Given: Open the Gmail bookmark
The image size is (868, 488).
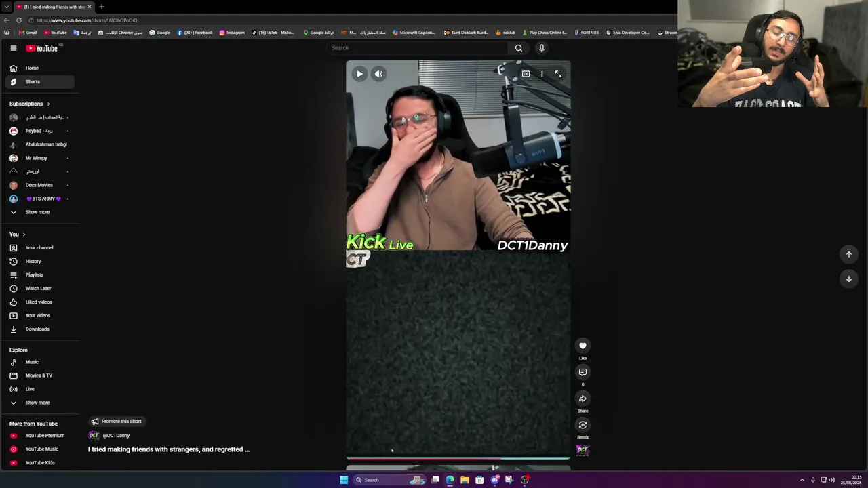Looking at the screenshot, I should (x=28, y=33).
